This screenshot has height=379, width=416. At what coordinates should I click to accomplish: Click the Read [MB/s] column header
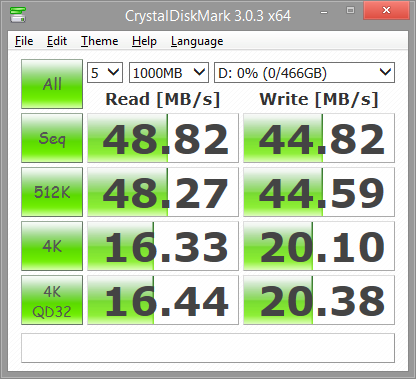pyautogui.click(x=163, y=99)
